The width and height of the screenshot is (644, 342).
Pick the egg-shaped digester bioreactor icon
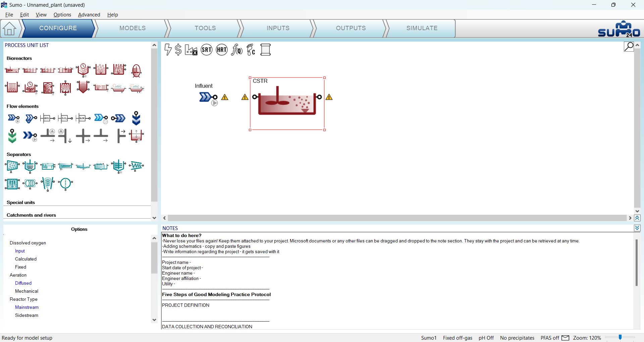point(136,70)
